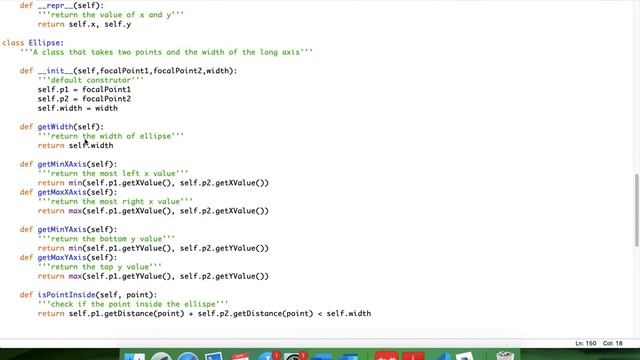The width and height of the screenshot is (640, 360).
Task: Click the return max line with getXValue calls
Action: (x=153, y=211)
